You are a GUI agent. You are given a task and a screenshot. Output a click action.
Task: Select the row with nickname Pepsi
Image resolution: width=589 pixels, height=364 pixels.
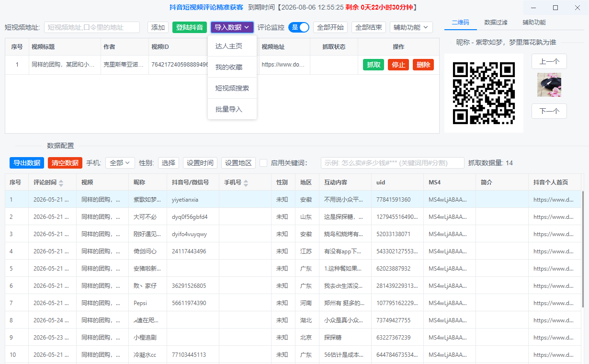(x=293, y=303)
